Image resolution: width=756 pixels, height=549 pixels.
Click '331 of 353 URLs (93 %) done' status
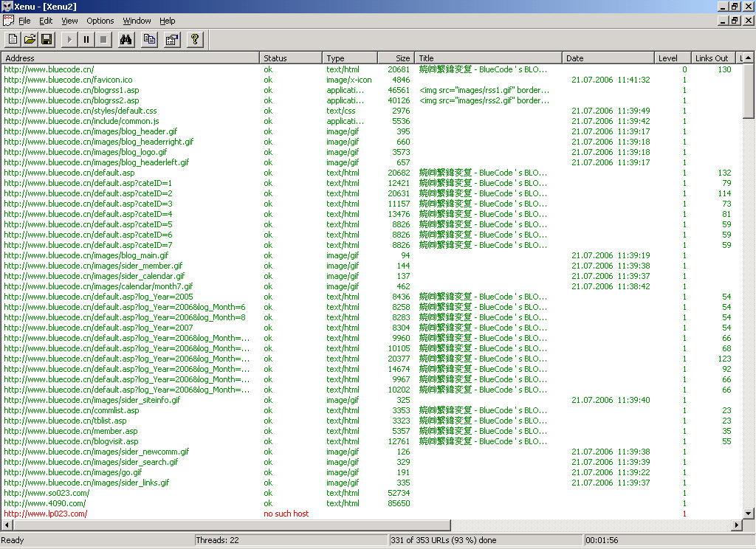point(444,540)
